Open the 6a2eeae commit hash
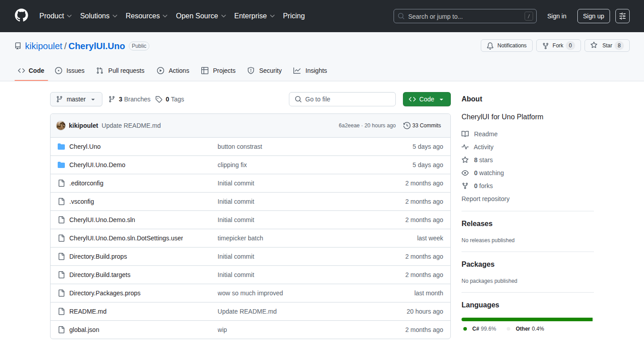 (x=349, y=126)
